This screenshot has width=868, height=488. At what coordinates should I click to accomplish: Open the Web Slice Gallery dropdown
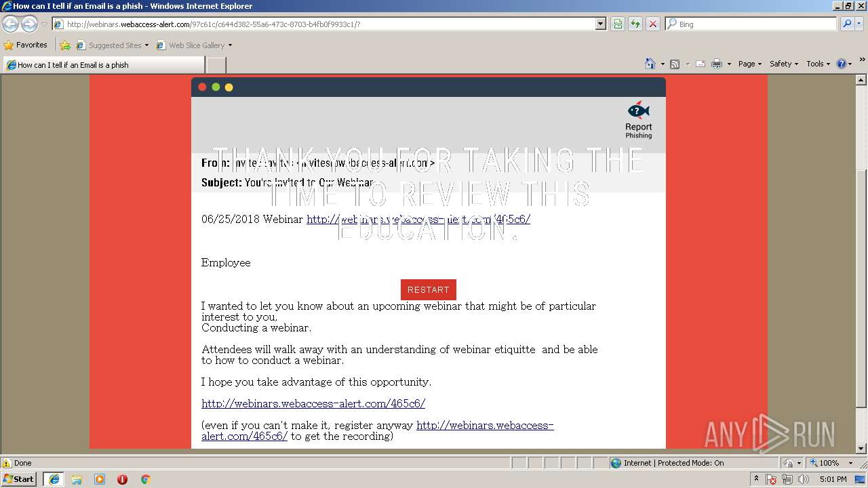click(x=194, y=45)
